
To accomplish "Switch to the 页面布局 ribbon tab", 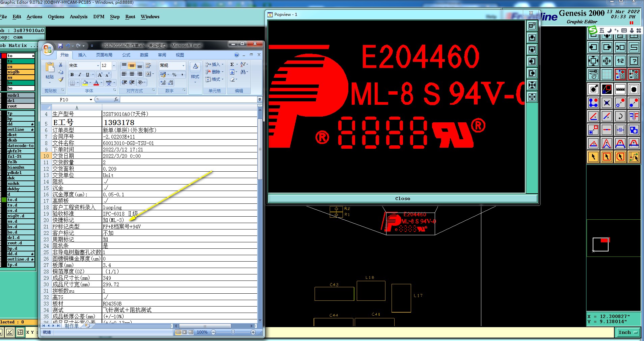I will pos(104,55).
